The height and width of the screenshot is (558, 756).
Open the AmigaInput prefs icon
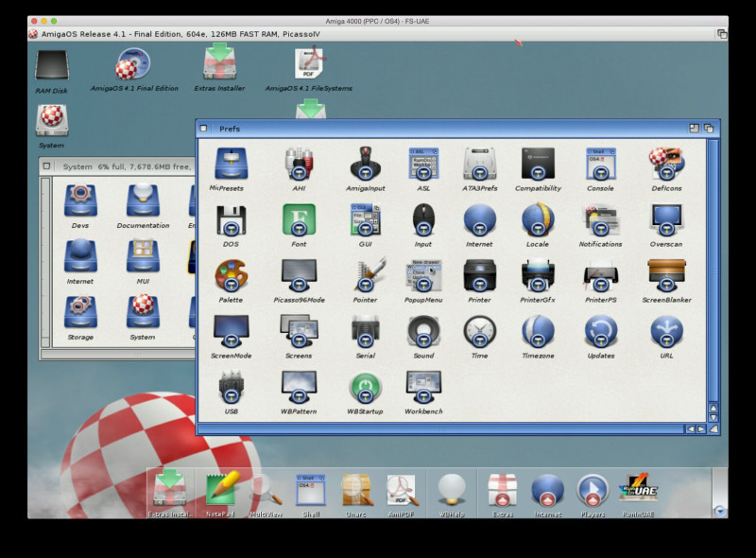click(x=365, y=165)
